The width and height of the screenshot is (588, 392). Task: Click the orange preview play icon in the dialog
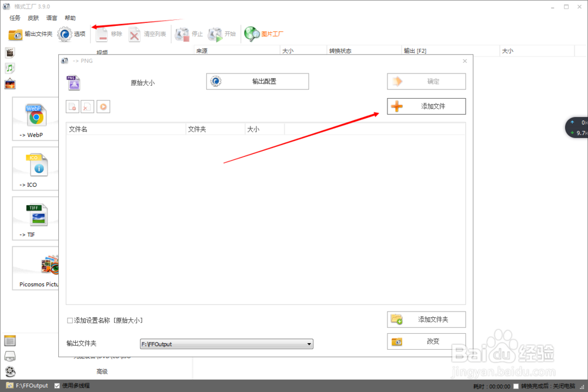click(x=103, y=106)
